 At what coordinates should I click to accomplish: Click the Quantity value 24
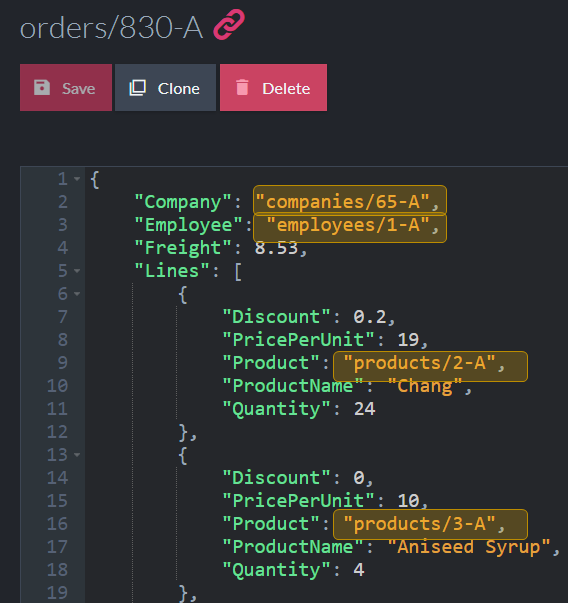364,409
